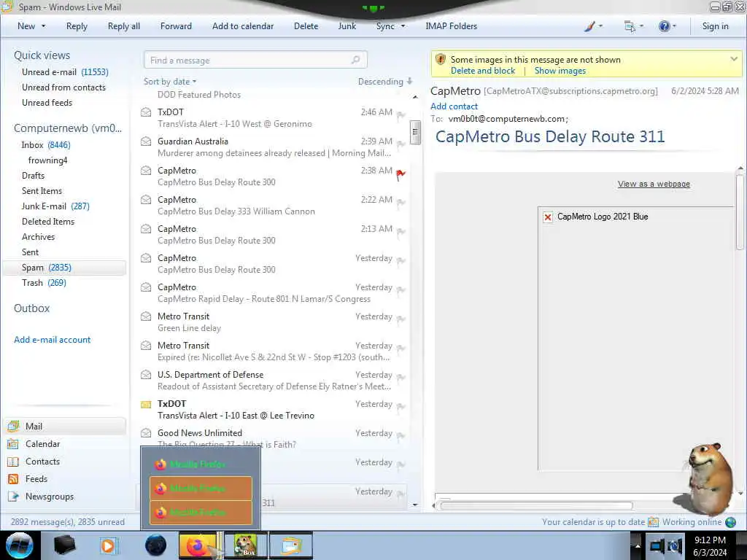
Task: Click Forward in the toolbar
Action: click(176, 26)
